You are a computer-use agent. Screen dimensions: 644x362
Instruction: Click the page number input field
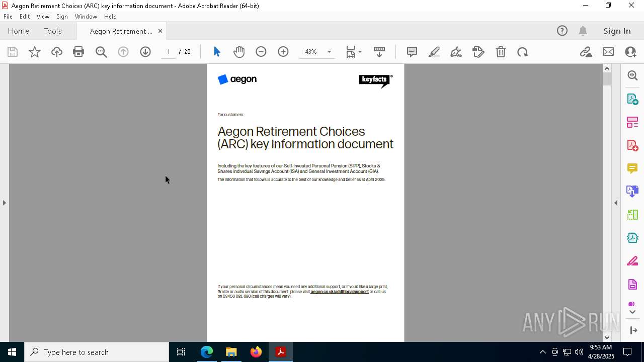pyautogui.click(x=169, y=52)
